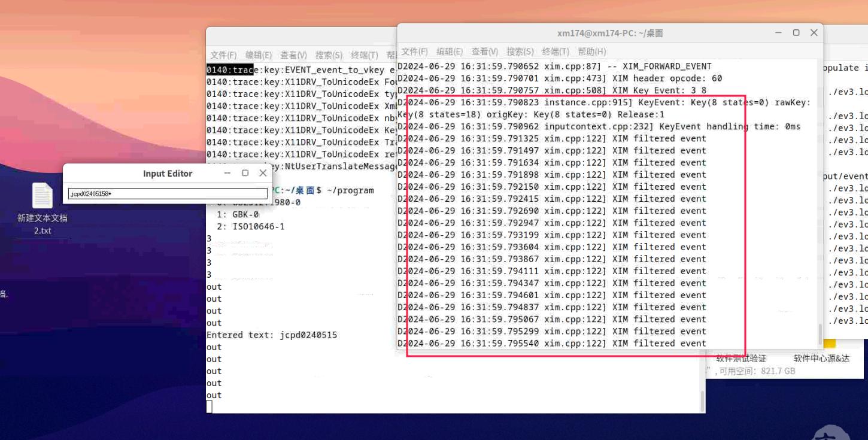868x440 pixels.
Task: Click the 'Input Editor' window title
Action: pyautogui.click(x=168, y=174)
